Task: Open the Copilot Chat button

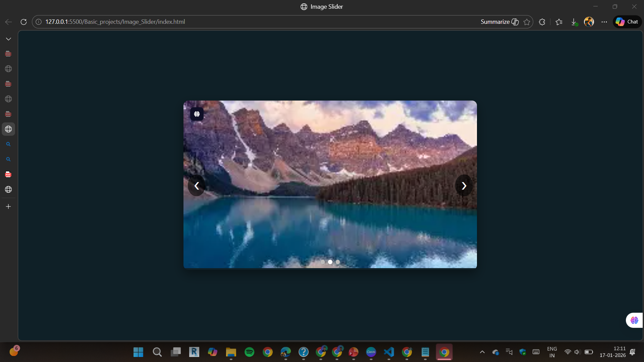Action: tap(627, 22)
